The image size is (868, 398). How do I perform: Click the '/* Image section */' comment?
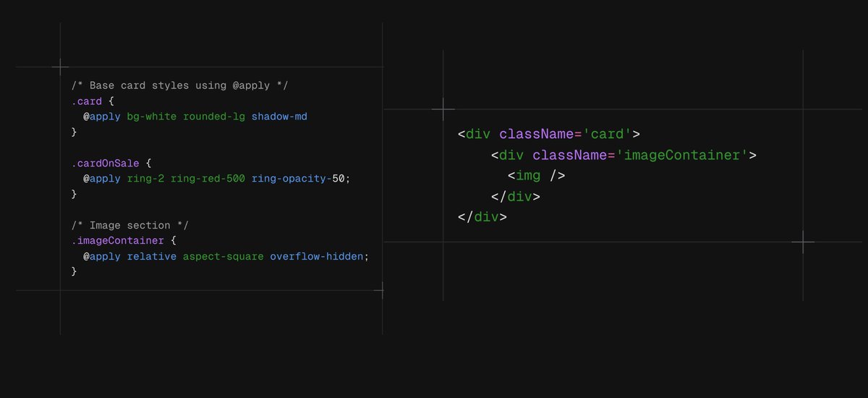click(129, 225)
